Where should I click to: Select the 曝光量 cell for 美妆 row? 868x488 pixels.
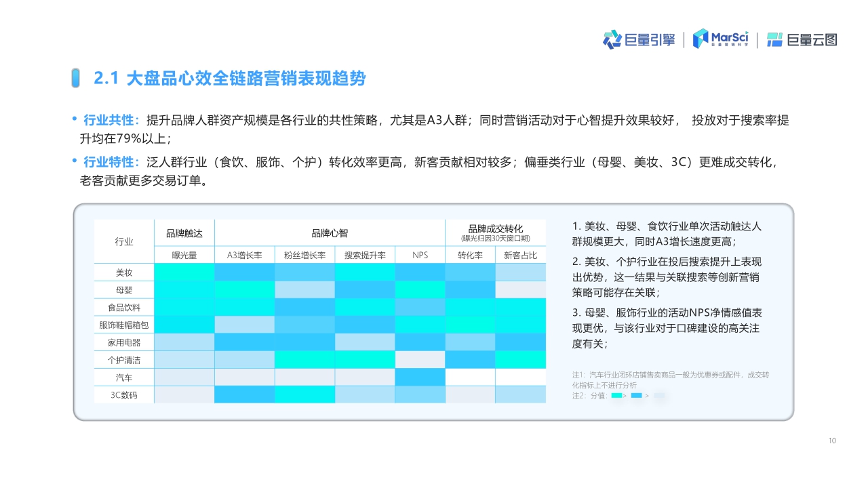(184, 272)
